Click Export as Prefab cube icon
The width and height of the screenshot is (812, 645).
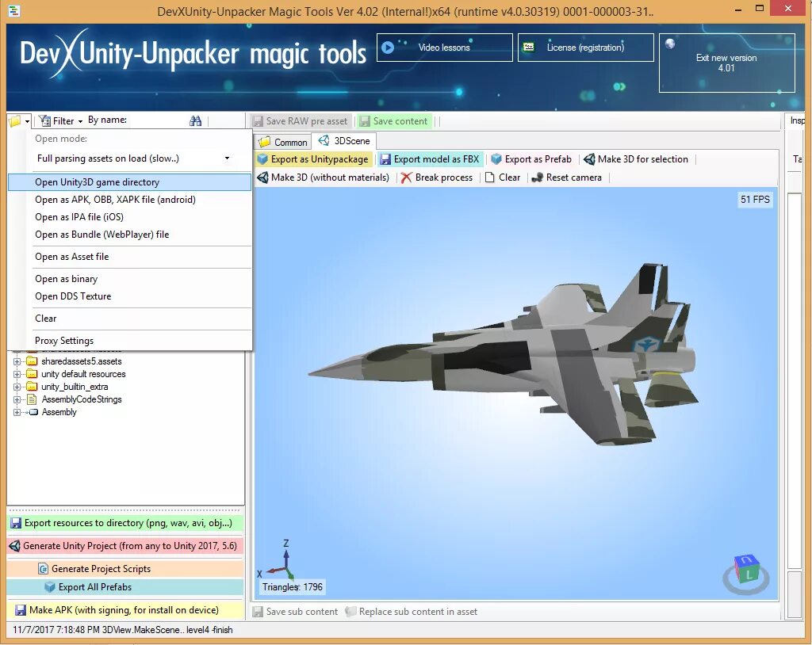click(x=496, y=159)
